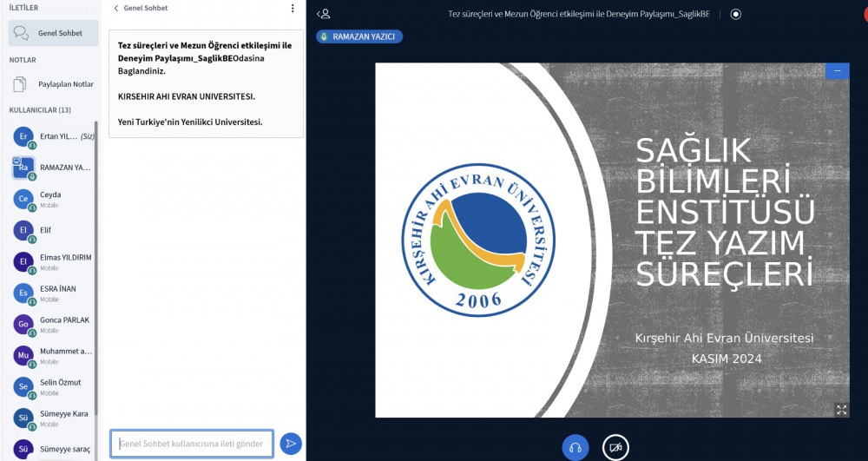Open chat options three-dot menu
This screenshot has width=868, height=461.
[293, 9]
